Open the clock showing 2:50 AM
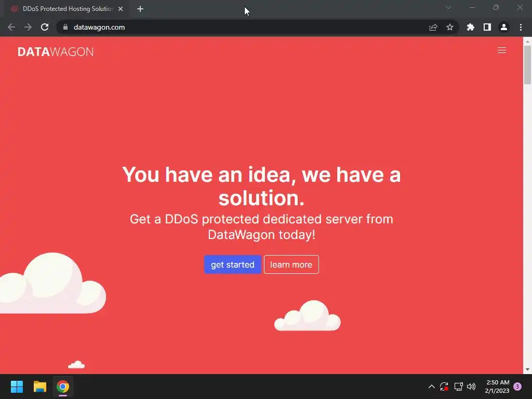This screenshot has height=399, width=532. (497, 387)
